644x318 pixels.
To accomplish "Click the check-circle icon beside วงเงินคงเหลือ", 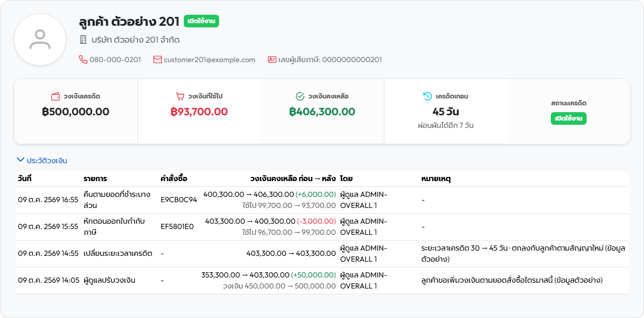I will [300, 96].
